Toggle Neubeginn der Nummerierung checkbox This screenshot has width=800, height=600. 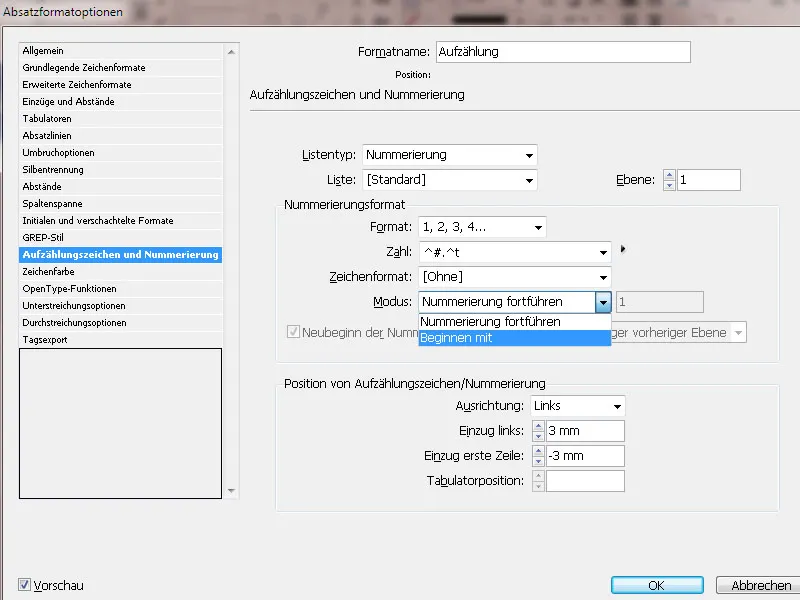293,332
